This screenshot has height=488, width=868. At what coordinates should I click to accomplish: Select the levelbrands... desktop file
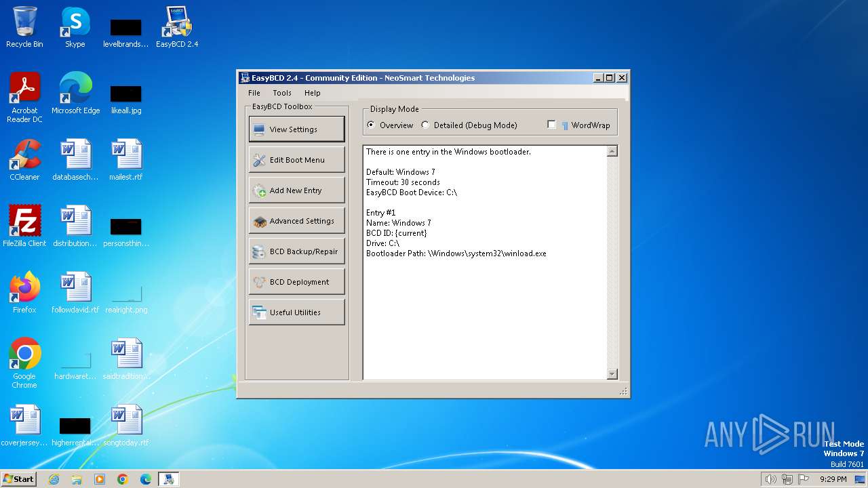pyautogui.click(x=126, y=32)
